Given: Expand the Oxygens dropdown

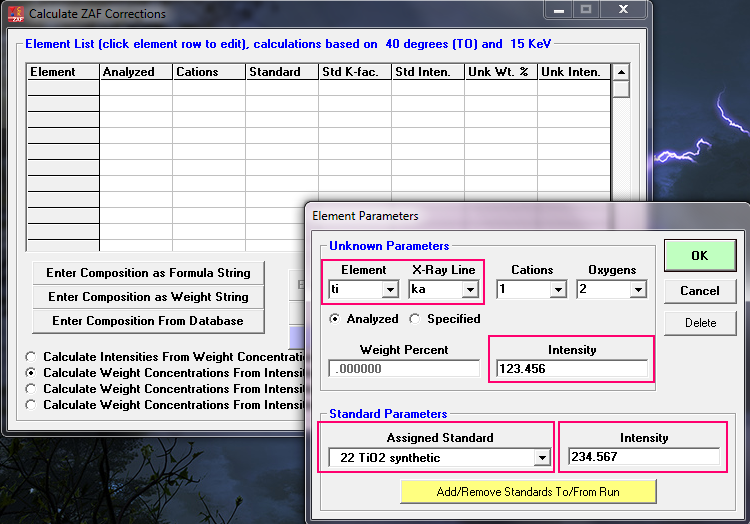Looking at the screenshot, I should pos(638,290).
